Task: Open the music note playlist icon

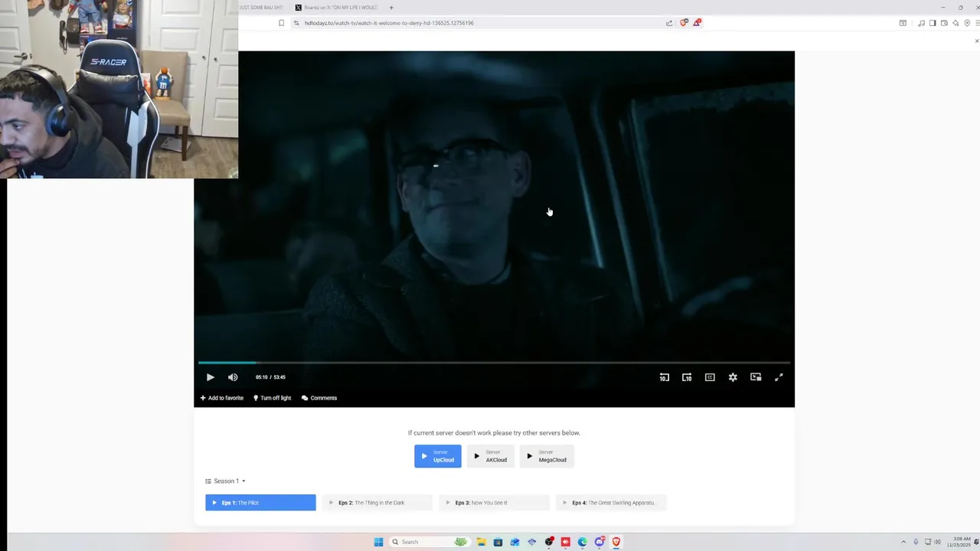Action: point(921,23)
